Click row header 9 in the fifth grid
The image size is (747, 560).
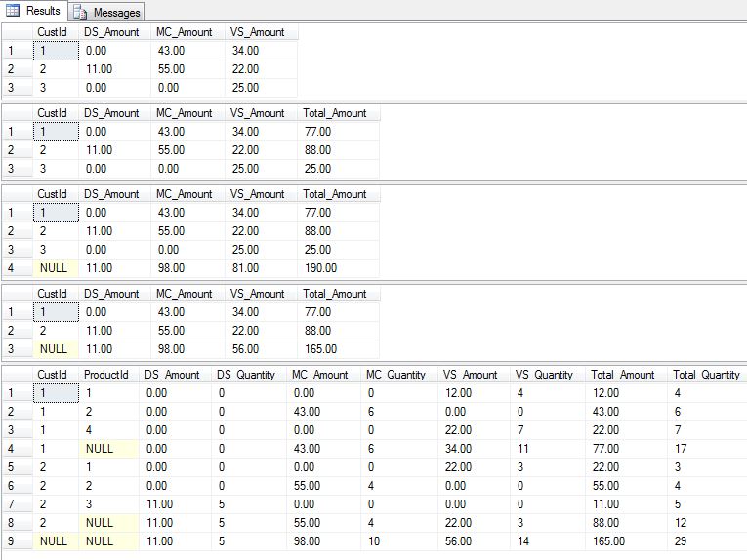pyautogui.click(x=18, y=540)
